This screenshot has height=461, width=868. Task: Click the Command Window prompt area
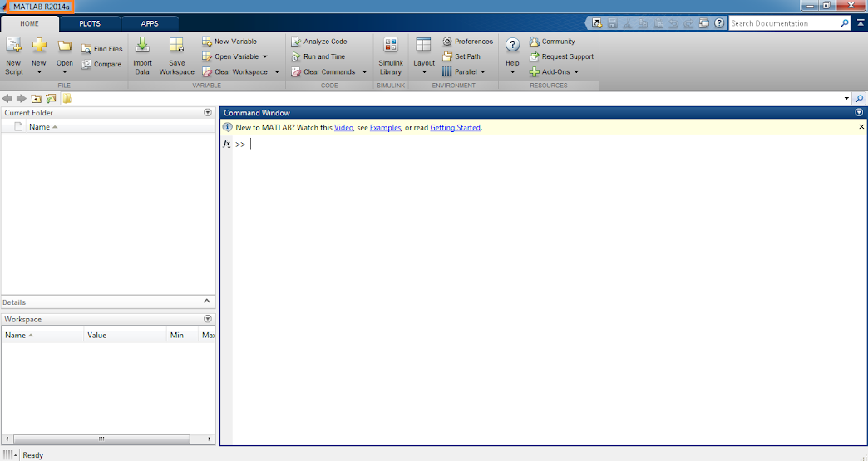click(x=549, y=290)
